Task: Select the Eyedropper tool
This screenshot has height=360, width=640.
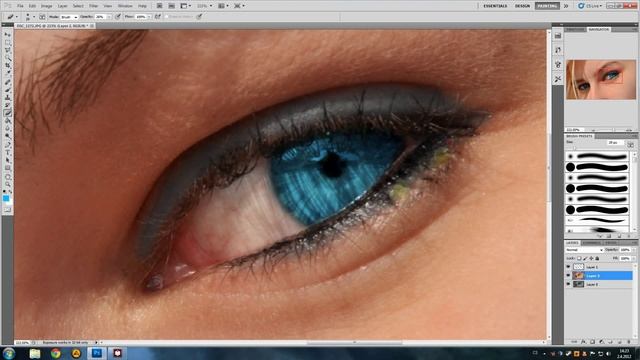Action: pos(7,74)
